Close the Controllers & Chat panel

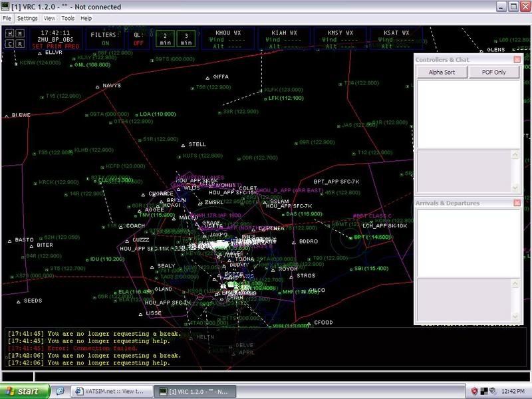516,60
